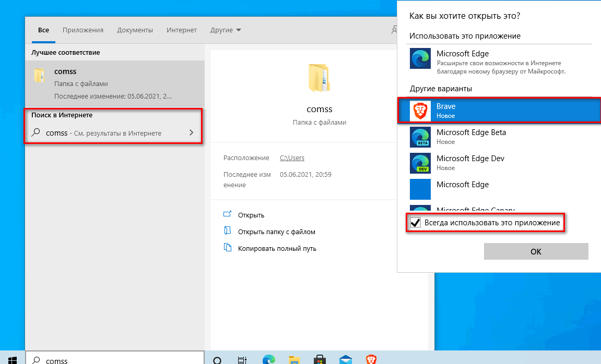Click the Edge Dev icon
Screen dimensions: 601x364
(x=420, y=163)
